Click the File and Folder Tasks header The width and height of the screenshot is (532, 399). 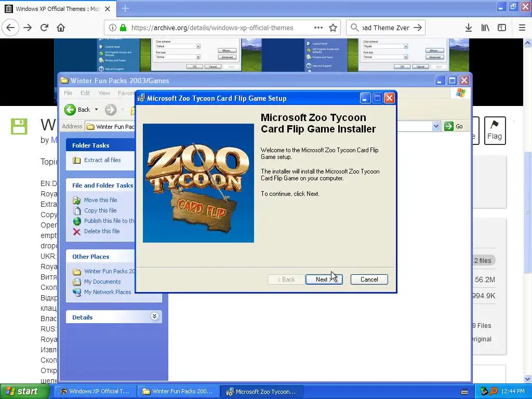click(100, 185)
